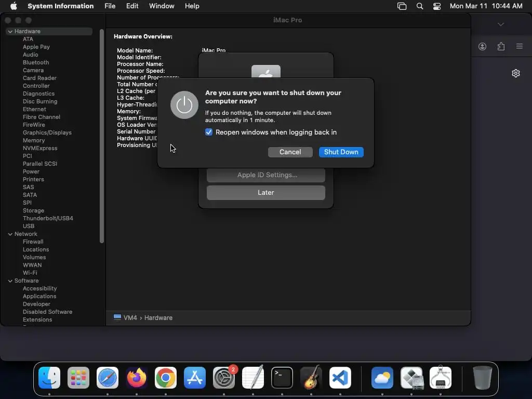Select Printers in the sidebar
The height and width of the screenshot is (399, 532).
coord(33,179)
